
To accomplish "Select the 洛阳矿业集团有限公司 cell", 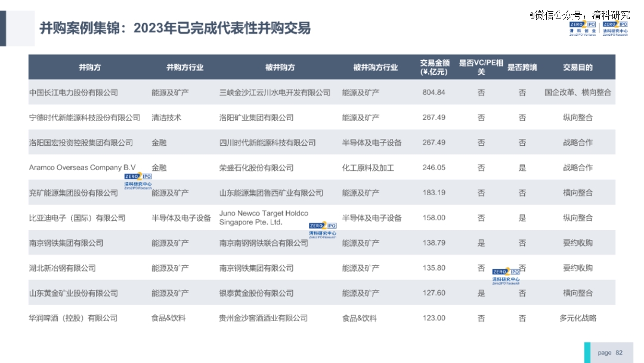I will point(256,118).
